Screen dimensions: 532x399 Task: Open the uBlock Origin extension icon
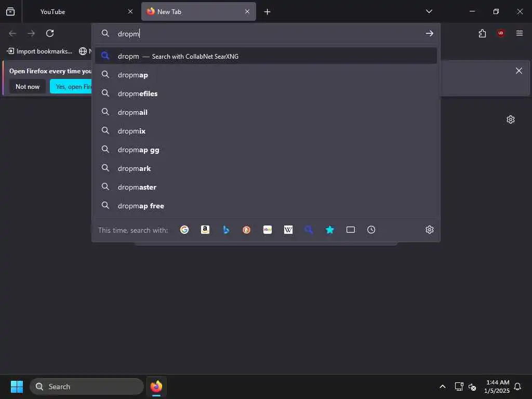tap(501, 33)
